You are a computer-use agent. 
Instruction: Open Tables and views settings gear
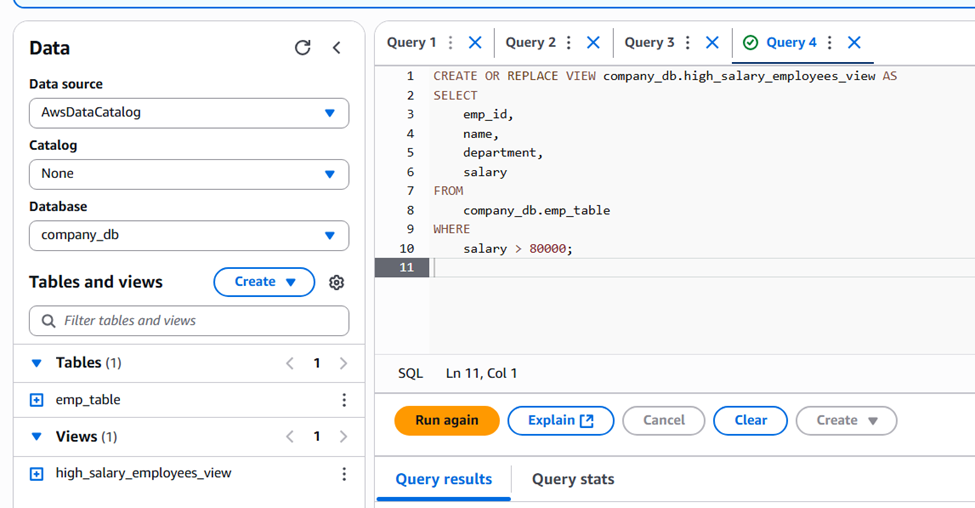pos(336,282)
